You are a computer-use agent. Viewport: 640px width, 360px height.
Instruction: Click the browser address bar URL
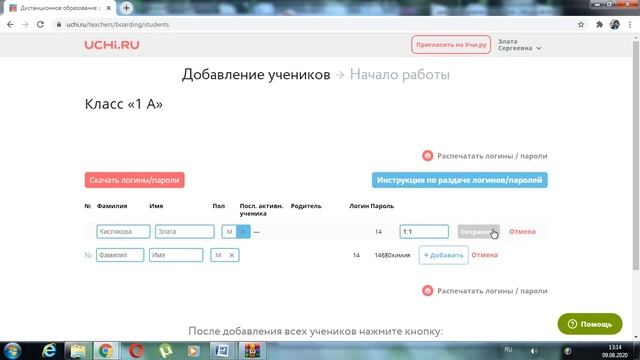pos(118,24)
